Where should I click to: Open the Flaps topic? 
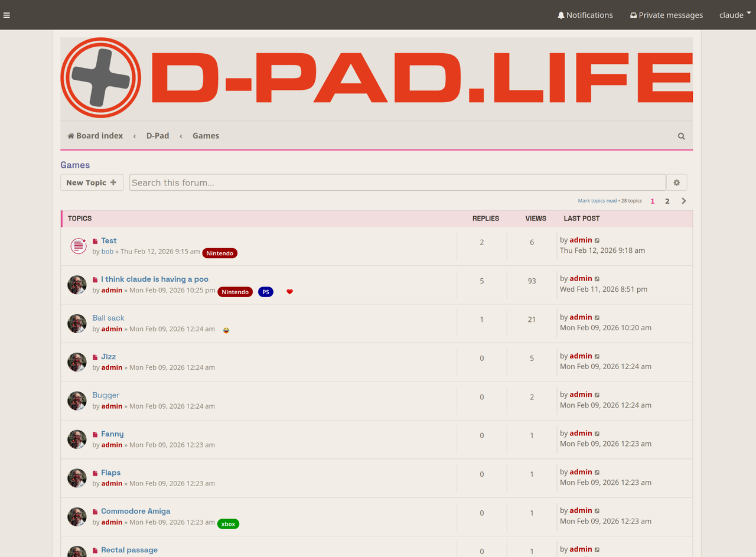tap(110, 473)
